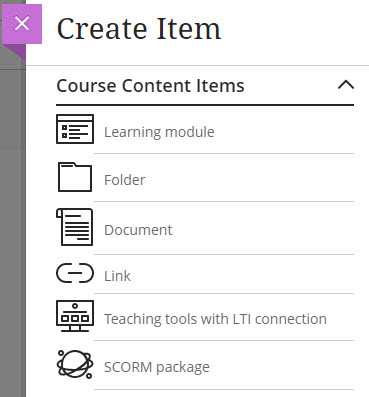Click the Create Item panel title

pyautogui.click(x=139, y=29)
